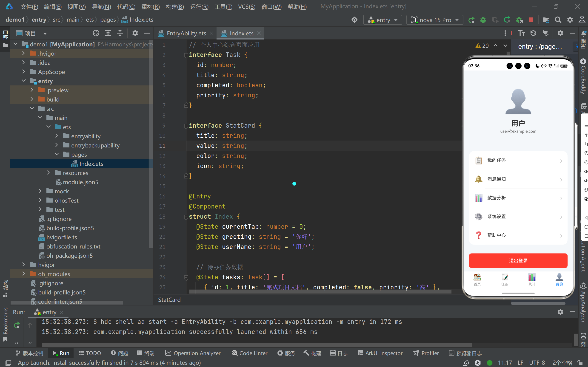
Task: Collapse all items in the project panel
Action: [120, 33]
